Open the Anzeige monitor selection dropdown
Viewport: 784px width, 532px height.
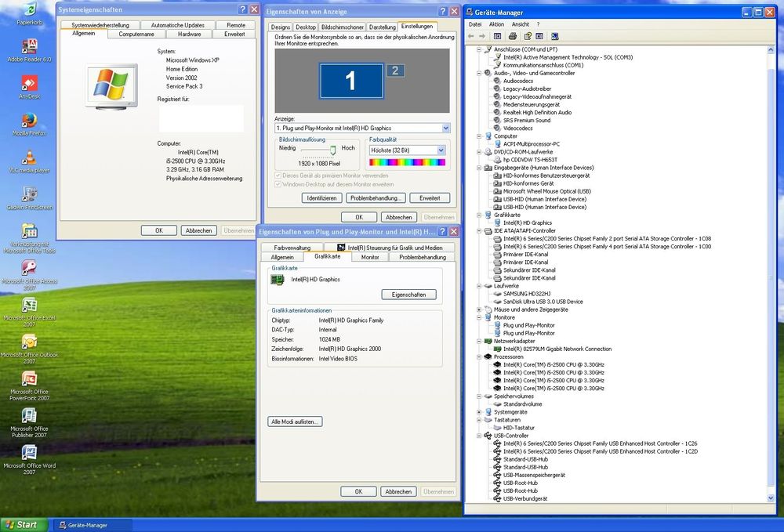445,127
